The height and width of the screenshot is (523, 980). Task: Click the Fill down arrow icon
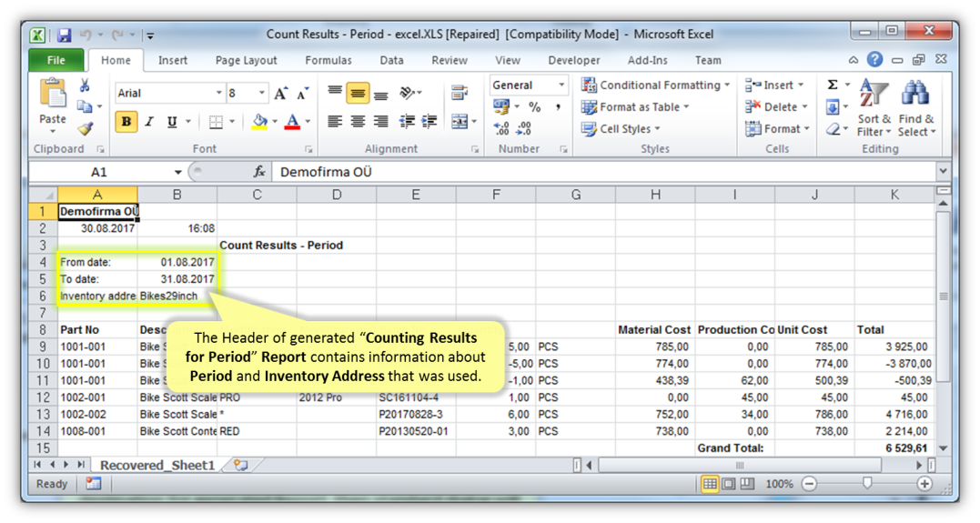833,107
